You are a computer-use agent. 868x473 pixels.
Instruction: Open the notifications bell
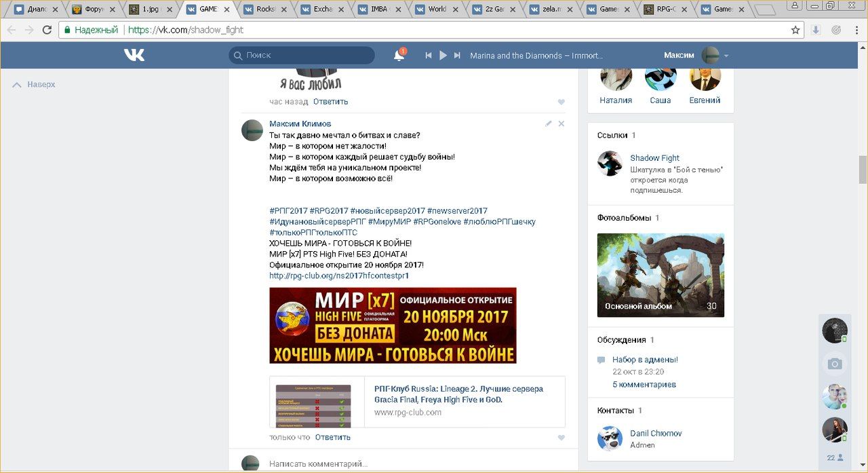click(399, 56)
